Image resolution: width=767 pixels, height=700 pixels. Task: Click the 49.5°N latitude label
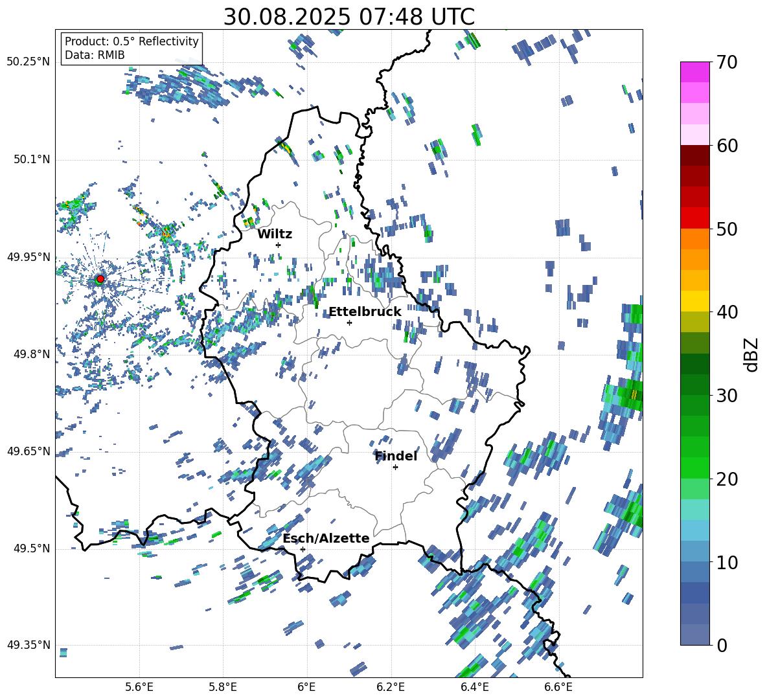[31, 548]
